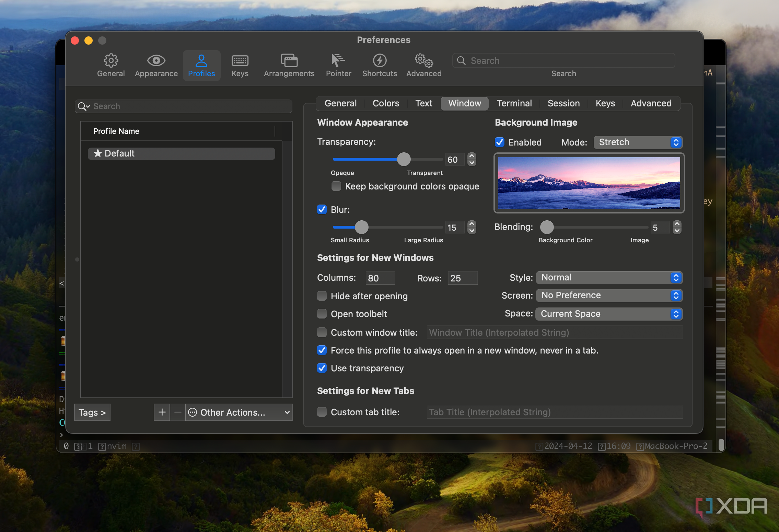This screenshot has width=779, height=532.
Task: Click the Columns input field
Action: 380,278
